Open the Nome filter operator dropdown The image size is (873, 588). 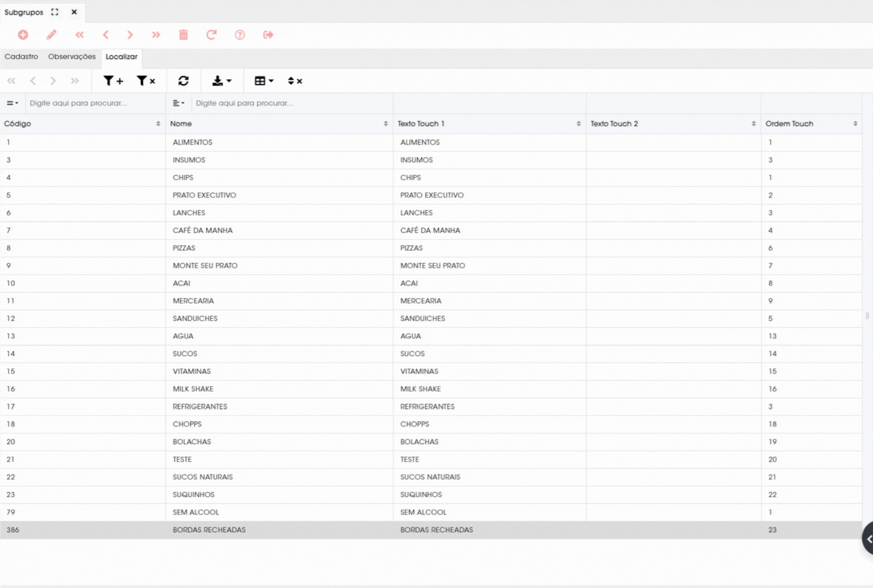(179, 103)
